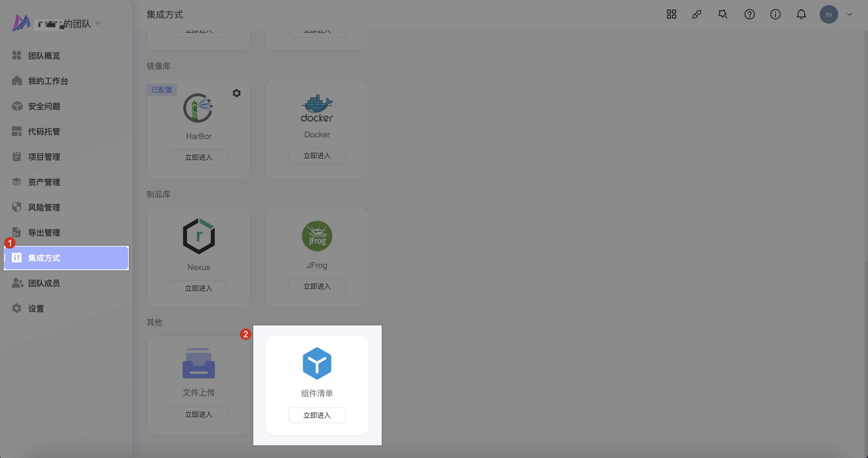Screen dimensions: 868x458
Task: Go to 安全问题 in sidebar
Action: click(44, 107)
